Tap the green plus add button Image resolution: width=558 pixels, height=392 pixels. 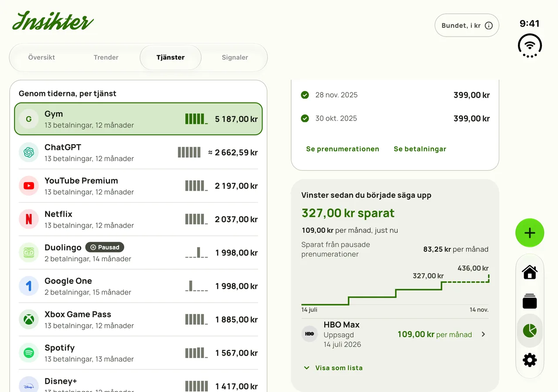coord(530,233)
